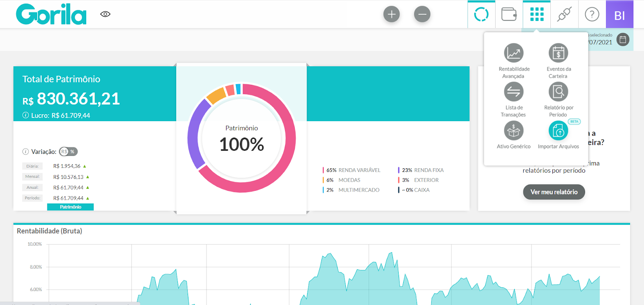The width and height of the screenshot is (644, 305).
Task: Select the RENDA VARIÁVEL legend item
Action: pos(352,170)
